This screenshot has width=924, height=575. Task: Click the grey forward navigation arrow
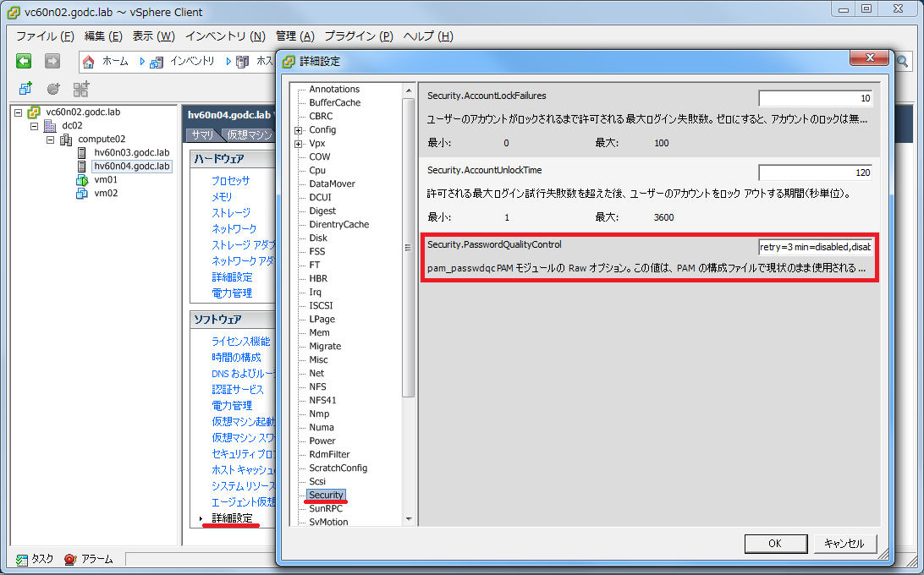[52, 61]
